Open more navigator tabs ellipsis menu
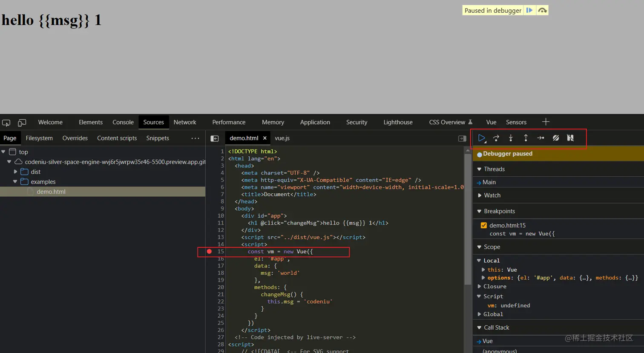The height and width of the screenshot is (353, 644). point(195,138)
